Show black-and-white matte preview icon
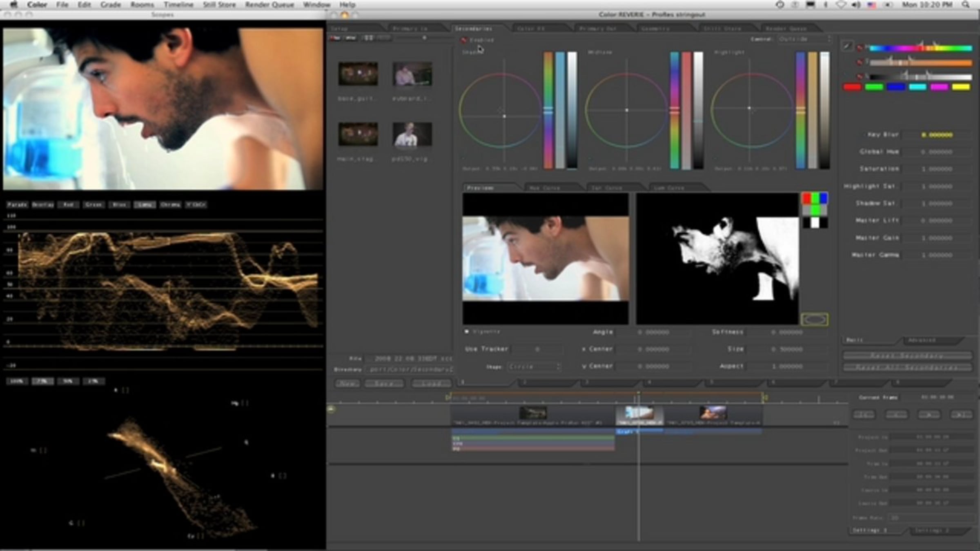 [815, 222]
